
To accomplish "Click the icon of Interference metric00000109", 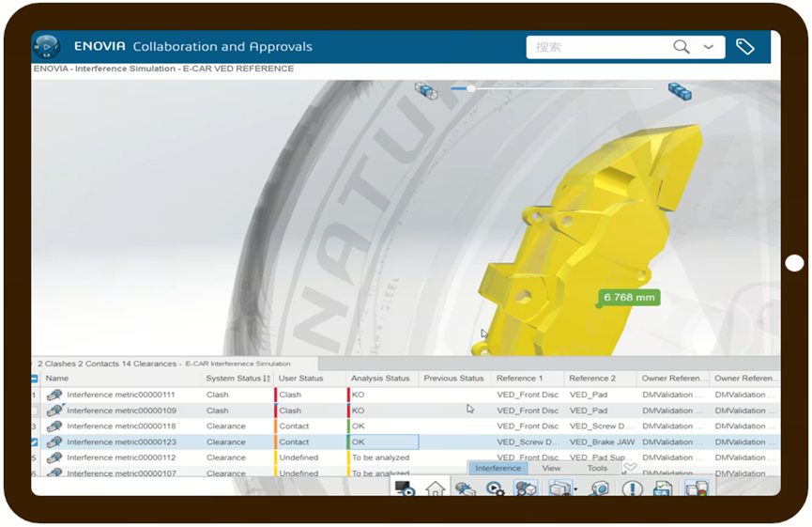I will 54,411.
